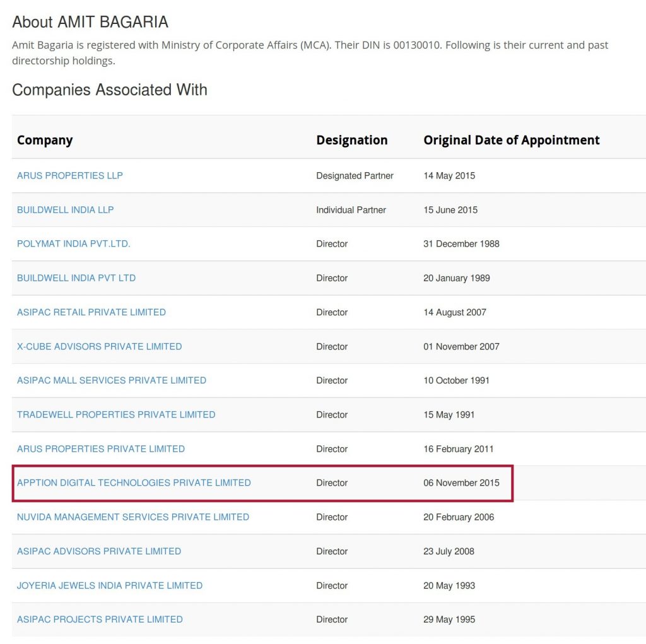Click Director cell in ASIPAC PROJECTS row
Image resolution: width=646 pixels, height=644 pixels.
pyautogui.click(x=332, y=619)
